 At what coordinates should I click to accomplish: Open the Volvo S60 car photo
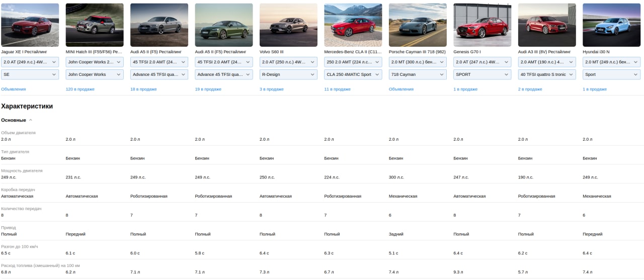[288, 25]
